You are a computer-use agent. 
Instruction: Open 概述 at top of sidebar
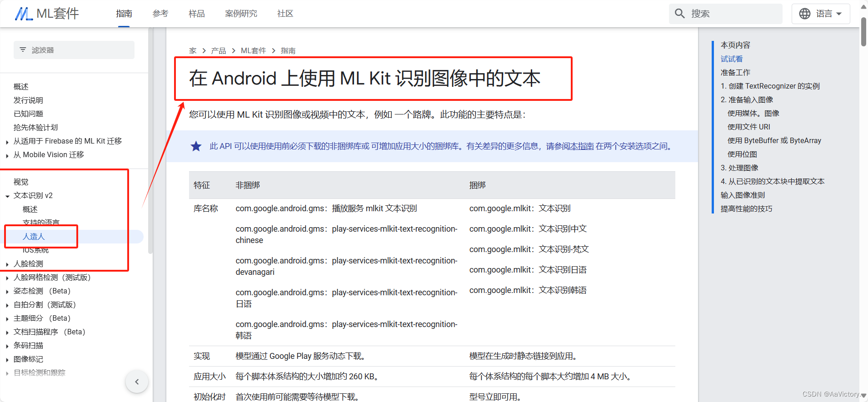pos(21,87)
